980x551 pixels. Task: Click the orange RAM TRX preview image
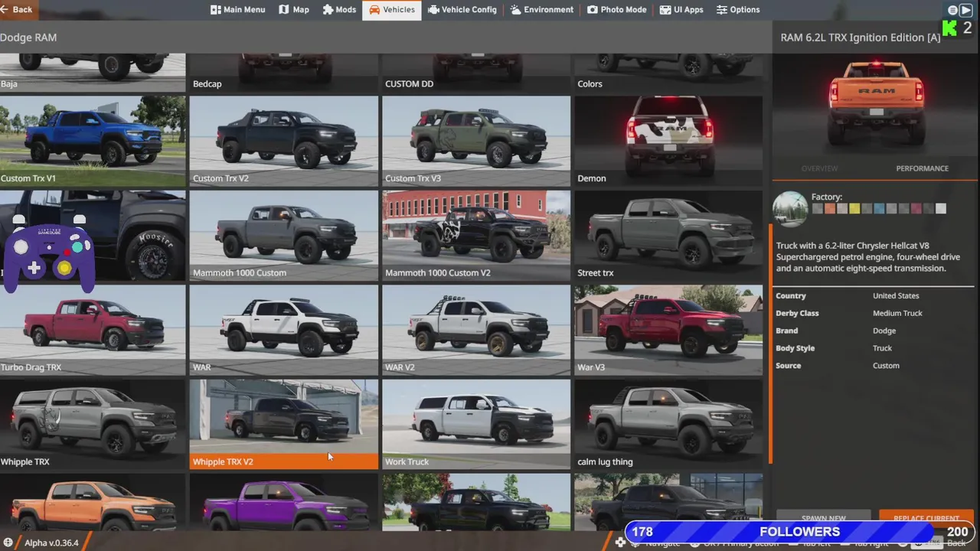(x=876, y=104)
